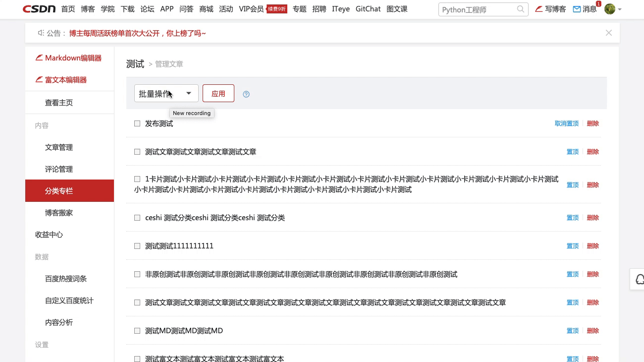
Task: Open 下载 in the top navigation
Action: coord(127,9)
